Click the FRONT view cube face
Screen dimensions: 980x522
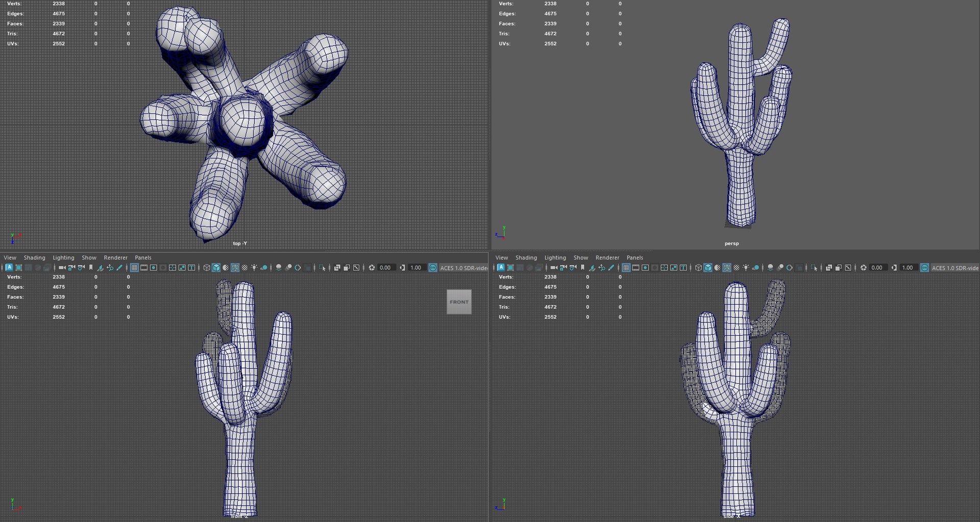(459, 302)
